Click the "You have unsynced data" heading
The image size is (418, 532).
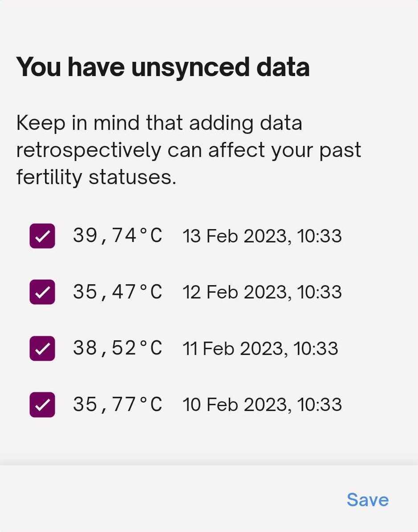click(x=162, y=67)
